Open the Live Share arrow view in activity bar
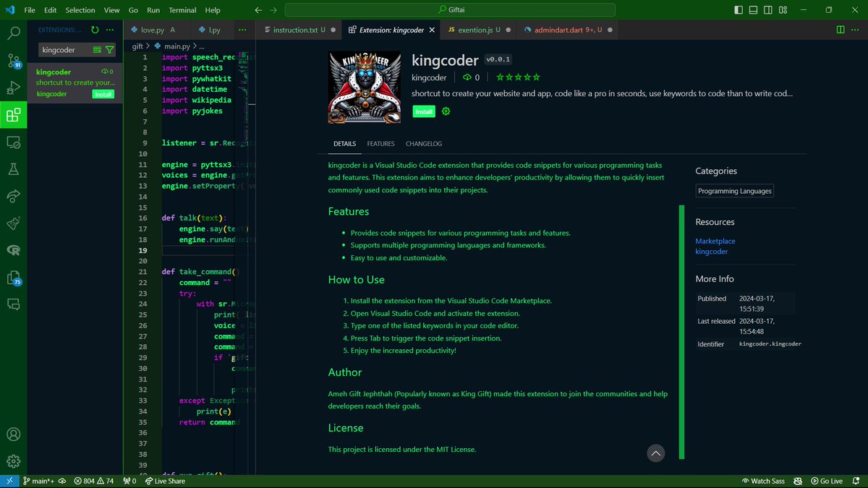 click(x=13, y=196)
